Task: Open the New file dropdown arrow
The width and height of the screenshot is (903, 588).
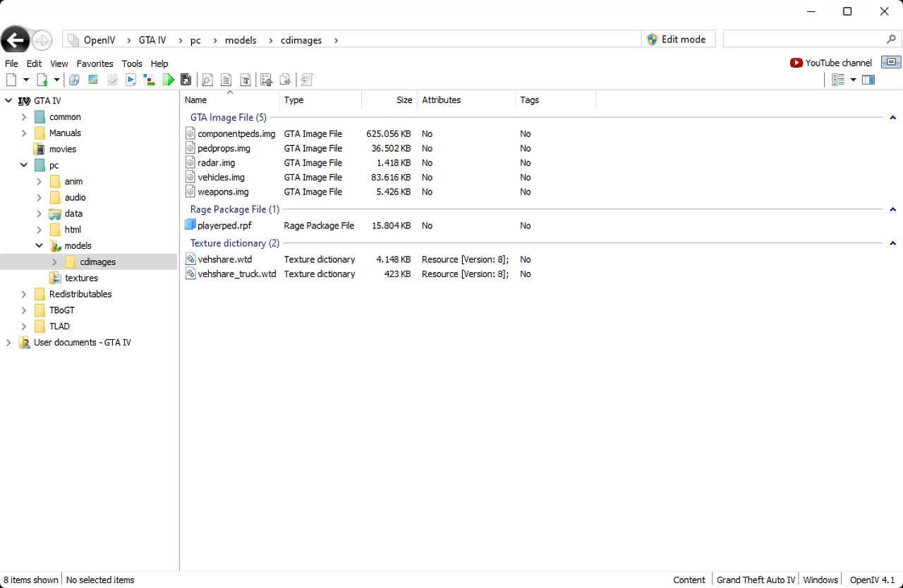Action: [x=26, y=80]
